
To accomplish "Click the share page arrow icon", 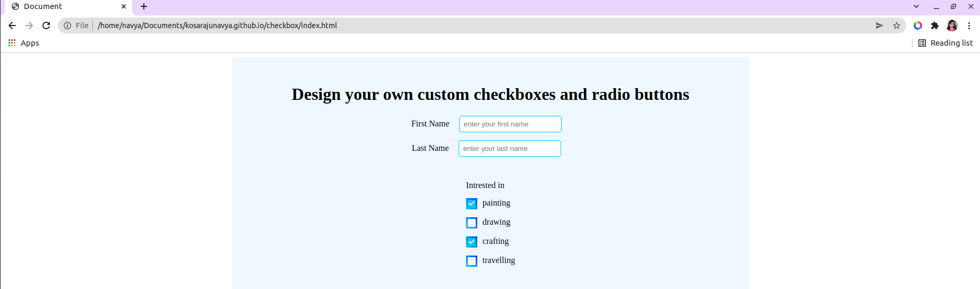I will [x=879, y=25].
